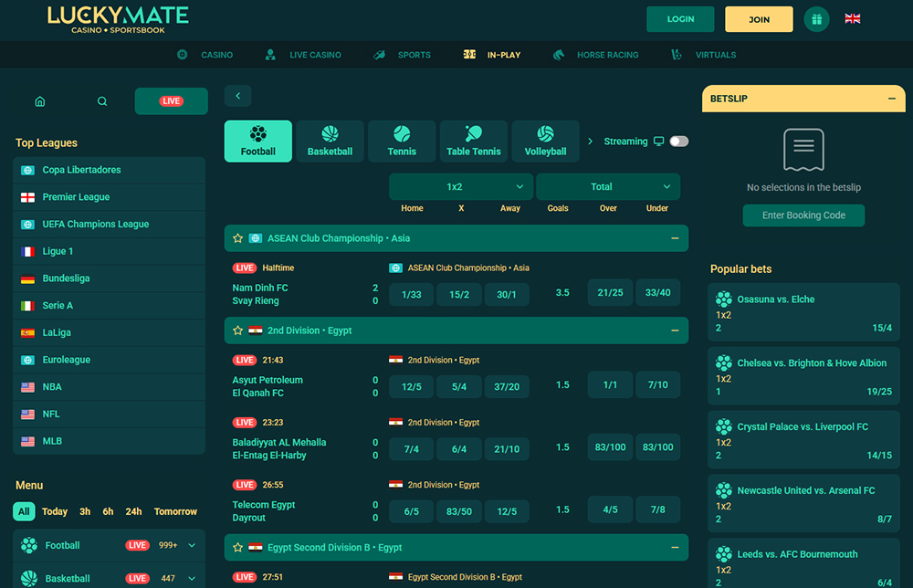
Task: Select the Table Tennis sport tile
Action: pos(473,142)
